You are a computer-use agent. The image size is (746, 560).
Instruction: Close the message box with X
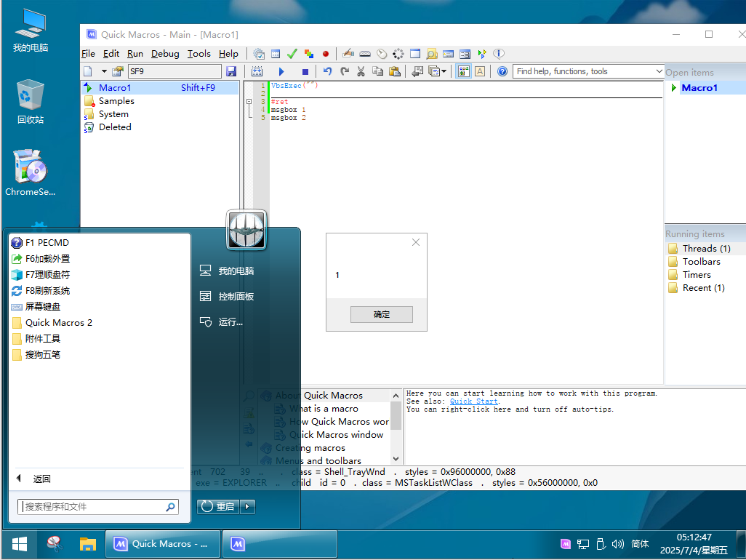(416, 242)
